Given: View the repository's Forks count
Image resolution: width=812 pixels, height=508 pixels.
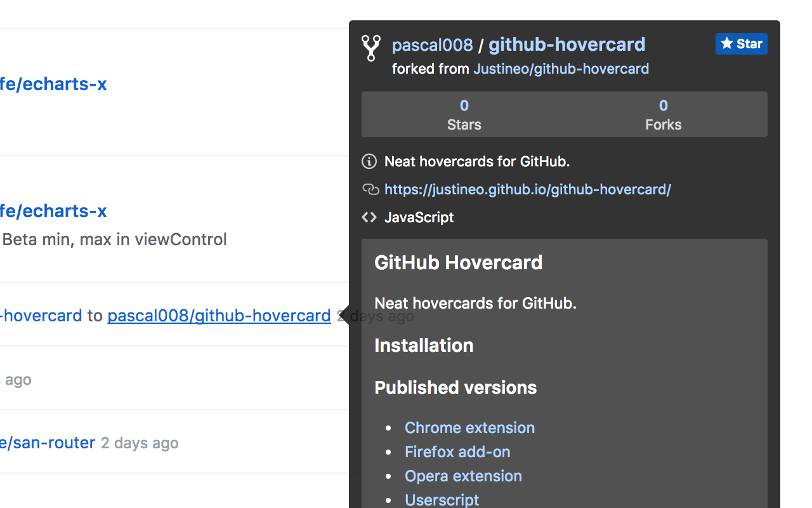Looking at the screenshot, I should pyautogui.click(x=663, y=114).
